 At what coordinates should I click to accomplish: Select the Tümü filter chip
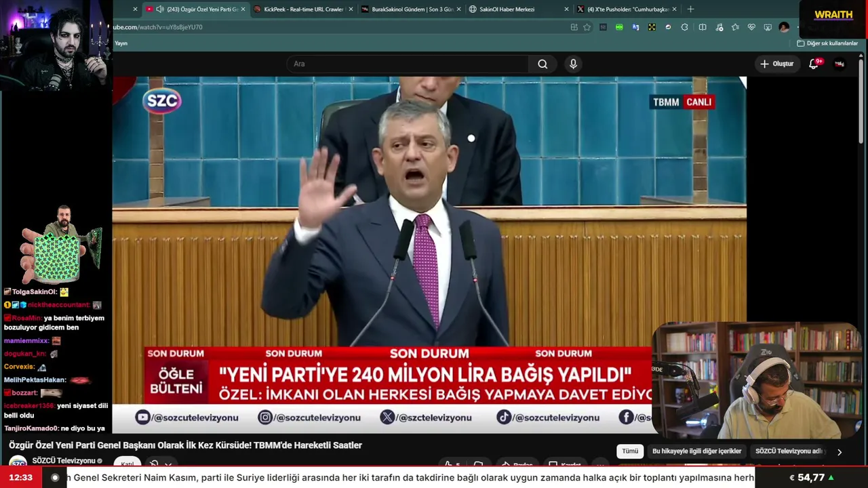(630, 451)
